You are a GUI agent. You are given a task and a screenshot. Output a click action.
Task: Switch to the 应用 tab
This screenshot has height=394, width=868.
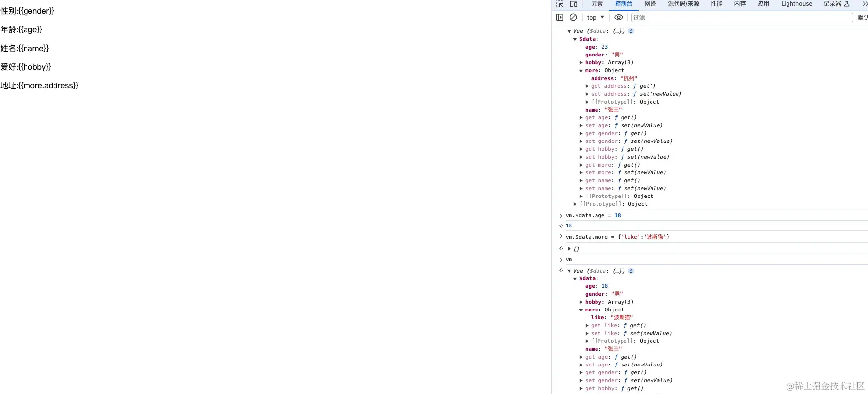point(763,4)
